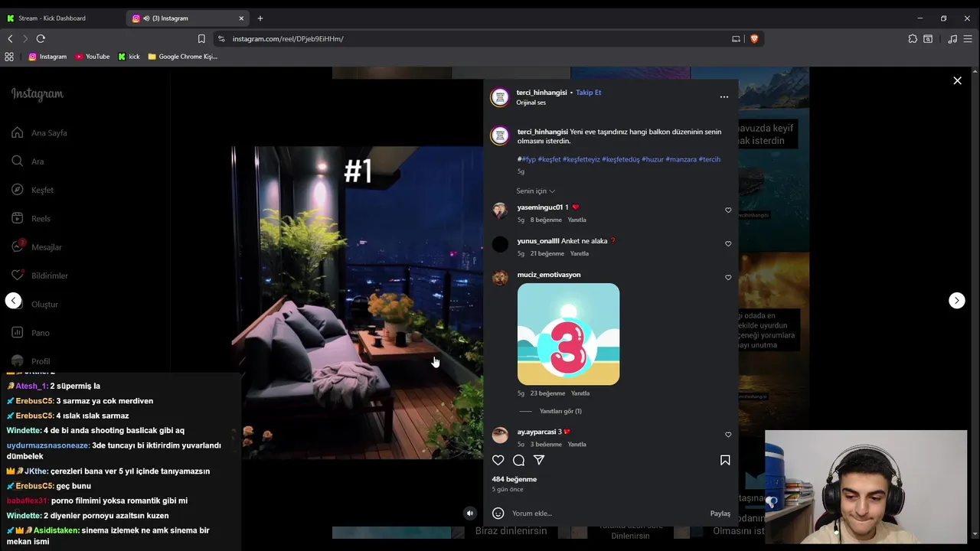Open the #manzara hashtag link
980x551 pixels.
point(681,160)
